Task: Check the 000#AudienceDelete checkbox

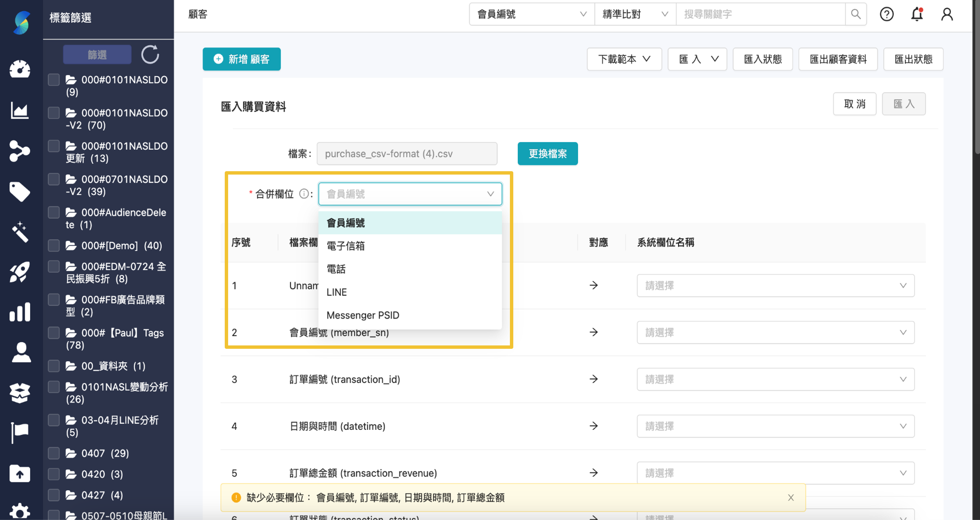Action: 53,212
